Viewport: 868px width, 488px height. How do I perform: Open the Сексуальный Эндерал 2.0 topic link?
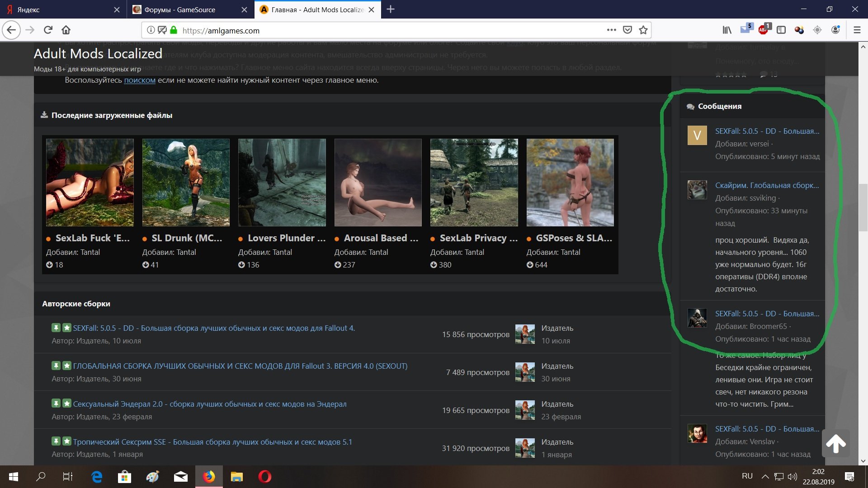click(x=210, y=404)
